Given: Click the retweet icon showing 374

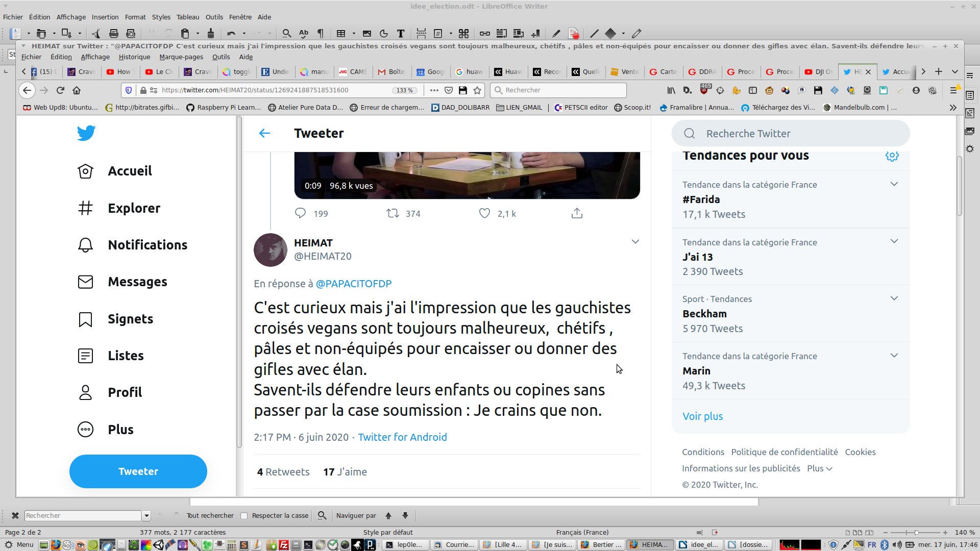Looking at the screenshot, I should (393, 213).
